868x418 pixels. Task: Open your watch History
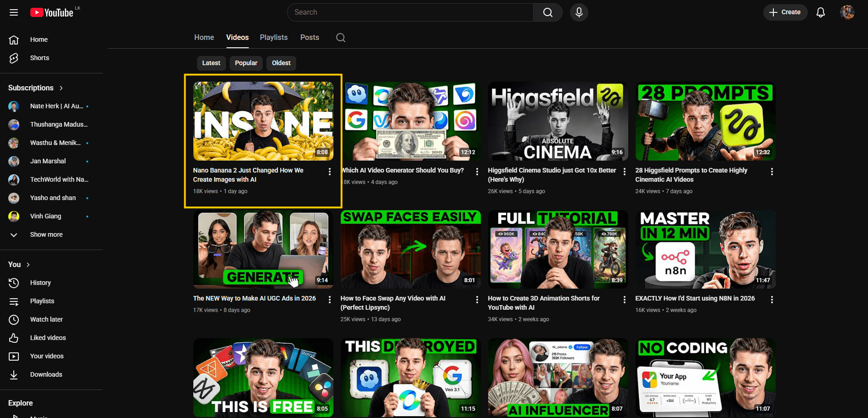[x=40, y=283]
